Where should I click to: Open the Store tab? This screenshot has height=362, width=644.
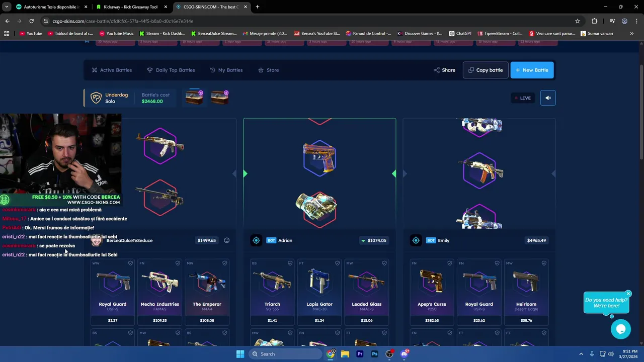268,70
